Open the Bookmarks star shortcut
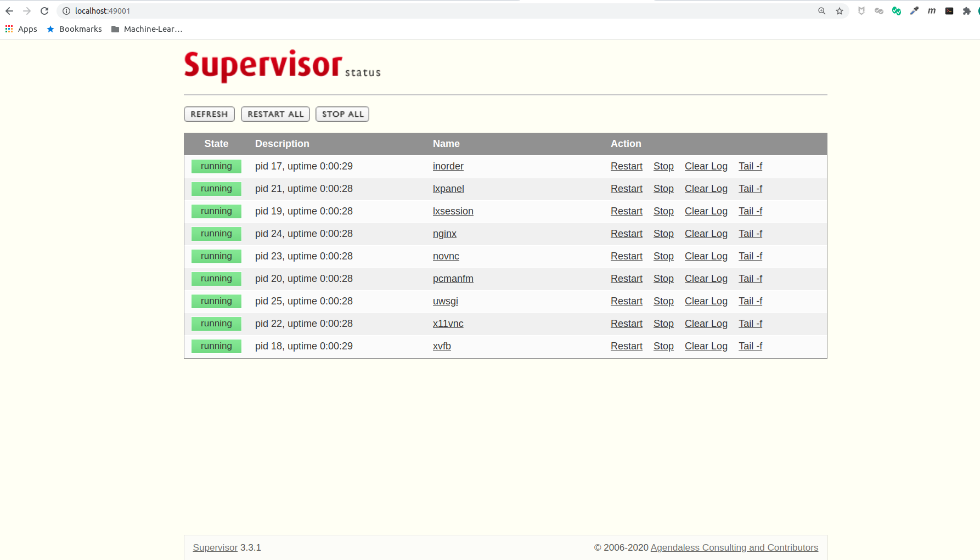Image resolution: width=980 pixels, height=560 pixels. 75,29
